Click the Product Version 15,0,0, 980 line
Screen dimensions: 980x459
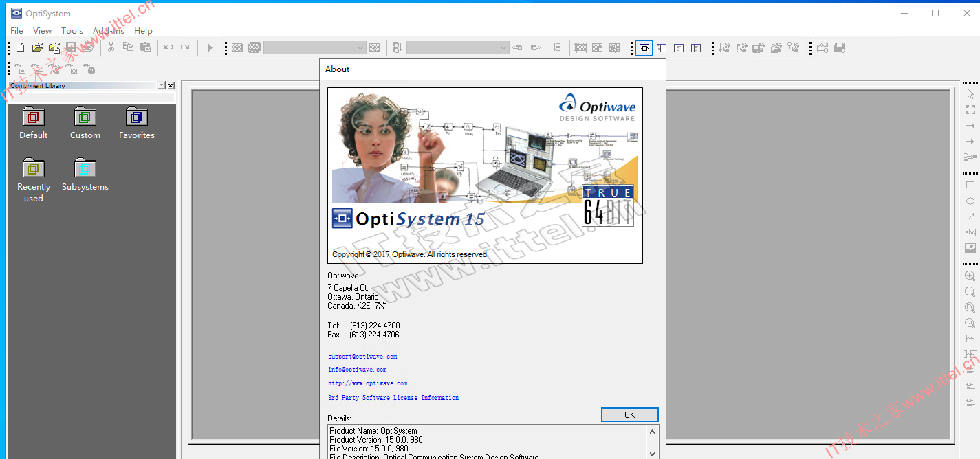(x=376, y=440)
